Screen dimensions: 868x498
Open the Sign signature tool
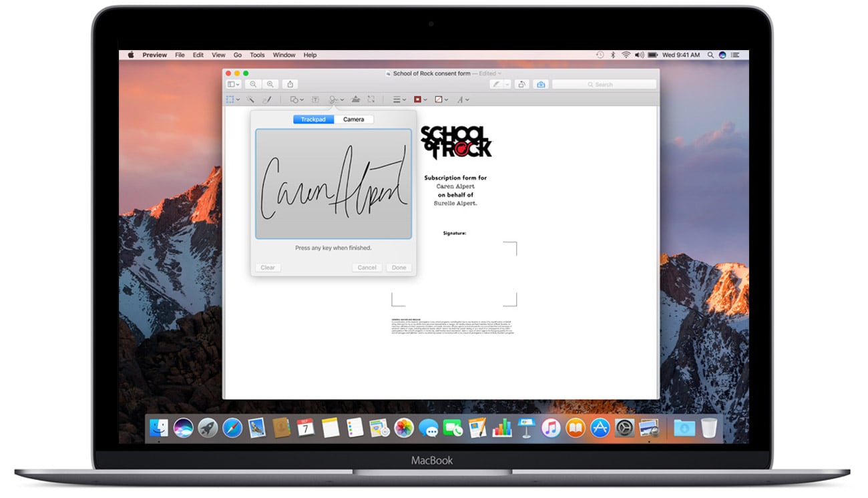click(x=336, y=99)
